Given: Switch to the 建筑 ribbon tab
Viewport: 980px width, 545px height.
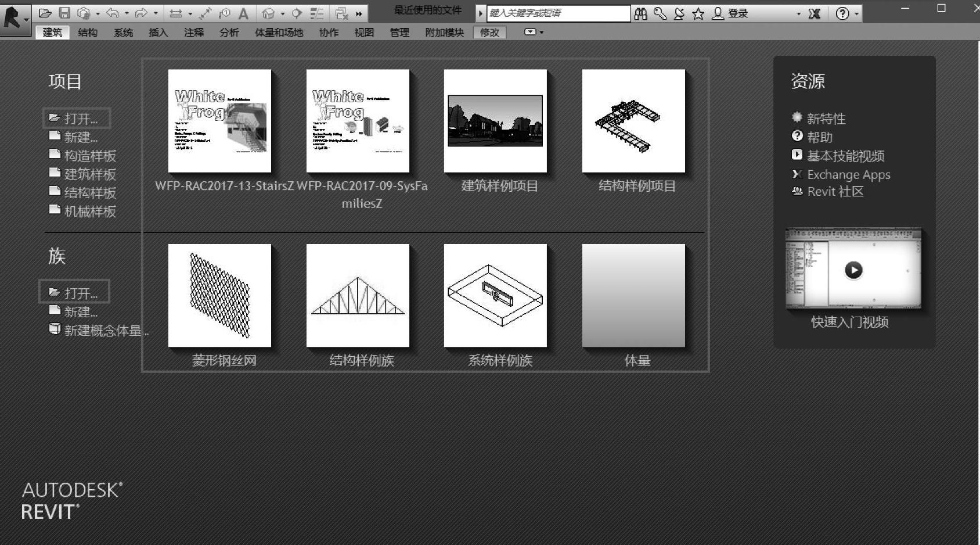Looking at the screenshot, I should pos(52,33).
